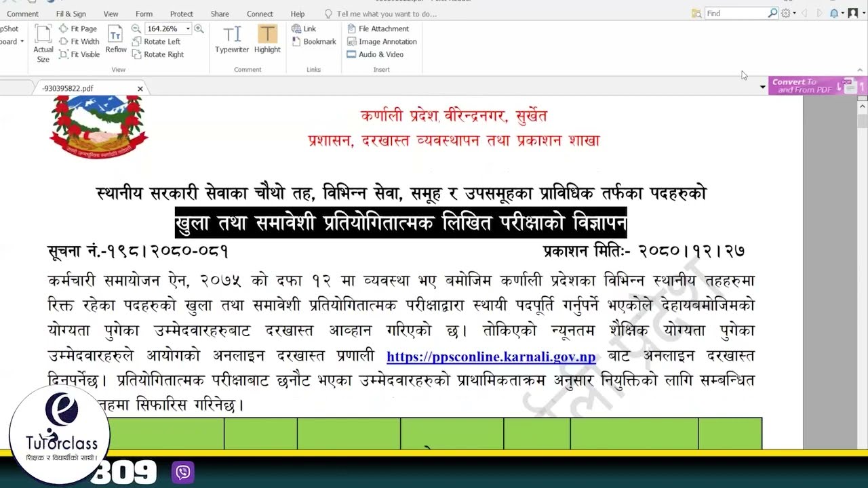Viewport: 868px width, 488px height.
Task: Open the Comment ribbon tab
Action: [x=22, y=14]
